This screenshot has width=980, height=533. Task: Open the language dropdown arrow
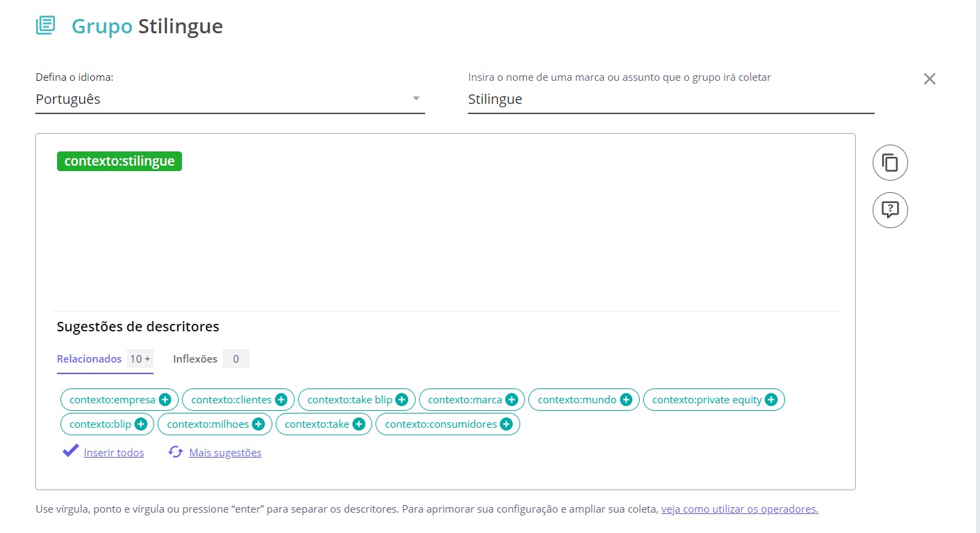[x=416, y=99]
